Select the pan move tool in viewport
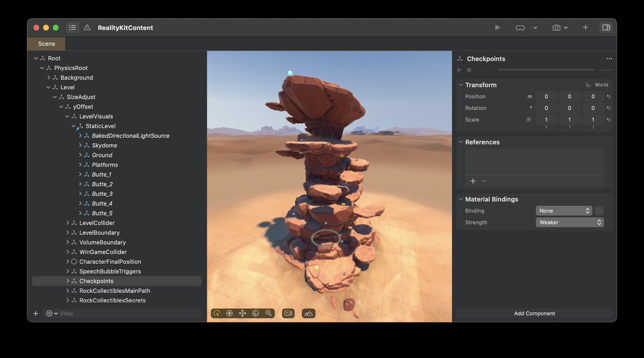Viewport: 644px width, 358px height. [x=243, y=313]
